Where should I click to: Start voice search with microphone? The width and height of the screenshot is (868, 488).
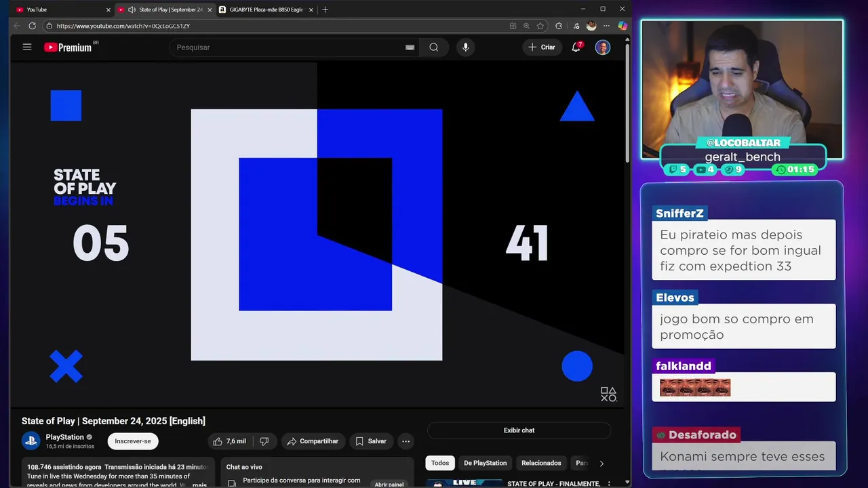pyautogui.click(x=465, y=47)
